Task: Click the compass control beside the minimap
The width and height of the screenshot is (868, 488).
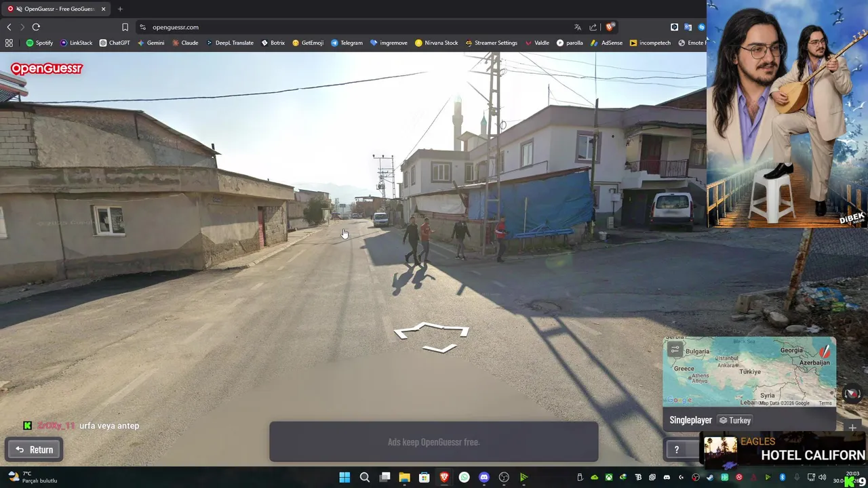Action: pos(852,393)
